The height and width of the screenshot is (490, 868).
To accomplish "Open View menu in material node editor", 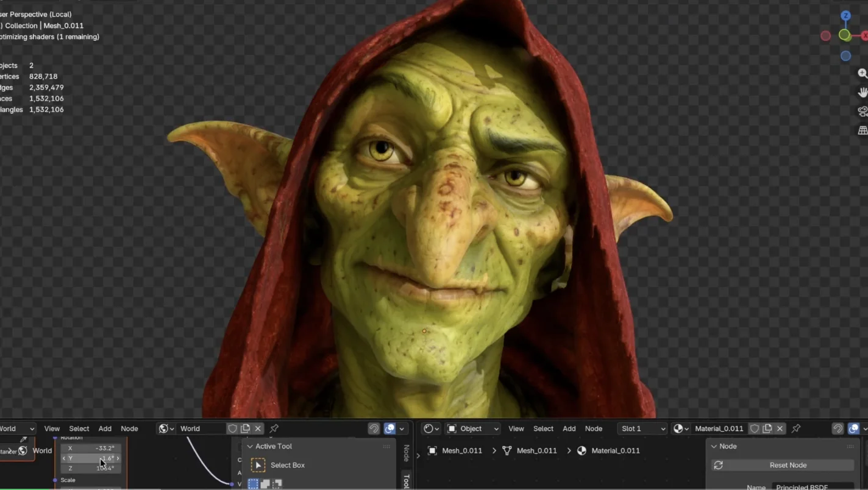I will pyautogui.click(x=516, y=428).
